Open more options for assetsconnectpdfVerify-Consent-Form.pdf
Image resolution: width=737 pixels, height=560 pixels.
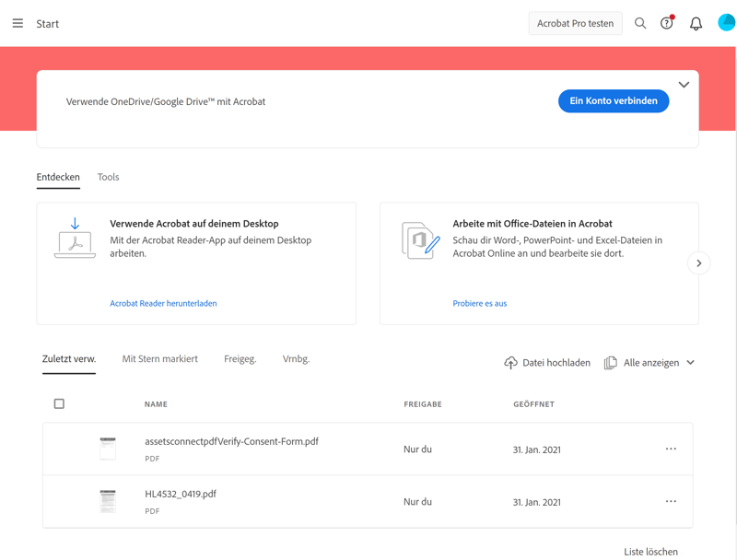tap(671, 449)
